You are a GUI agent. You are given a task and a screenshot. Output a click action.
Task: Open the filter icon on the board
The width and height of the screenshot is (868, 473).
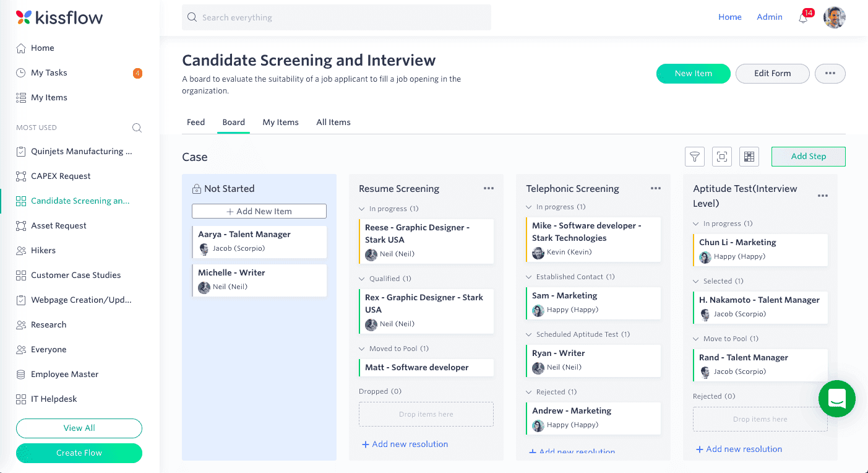pos(695,157)
